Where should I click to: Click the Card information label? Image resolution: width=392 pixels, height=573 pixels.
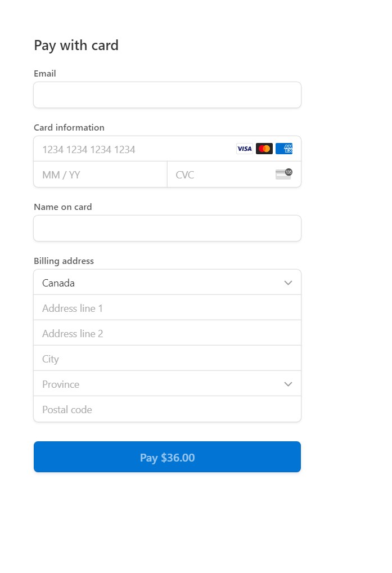(69, 128)
